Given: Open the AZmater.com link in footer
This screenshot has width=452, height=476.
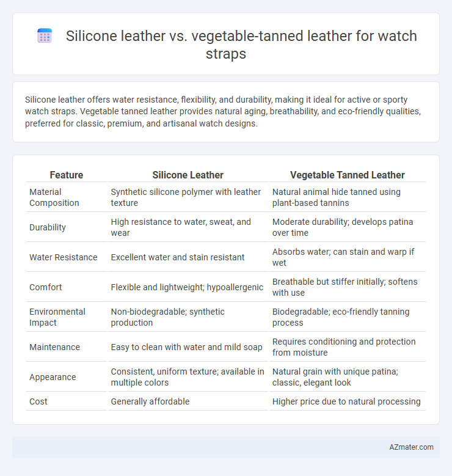Looking at the screenshot, I should click(x=411, y=447).
